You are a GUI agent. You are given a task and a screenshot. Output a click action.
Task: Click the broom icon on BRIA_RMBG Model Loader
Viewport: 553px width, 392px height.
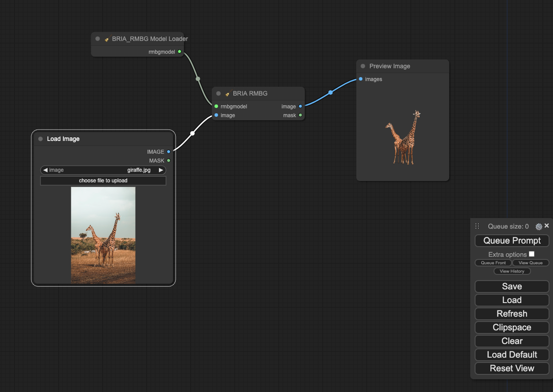107,39
